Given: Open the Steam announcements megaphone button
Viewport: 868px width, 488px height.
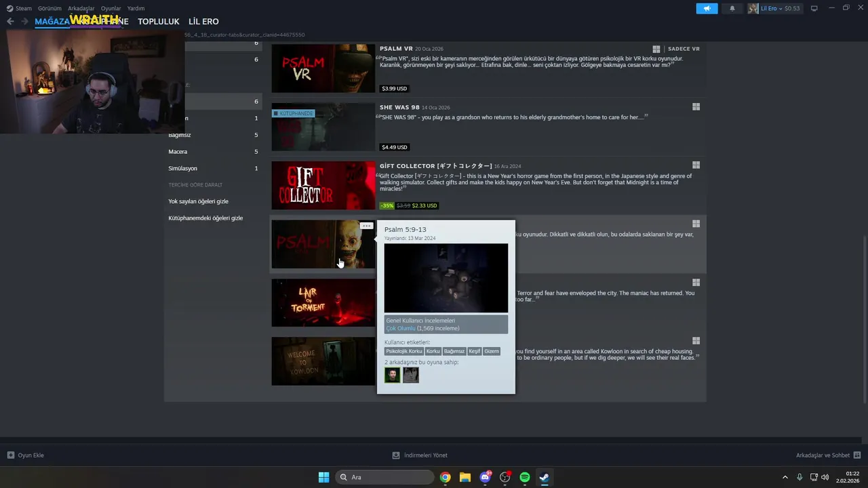Looking at the screenshot, I should (x=707, y=9).
